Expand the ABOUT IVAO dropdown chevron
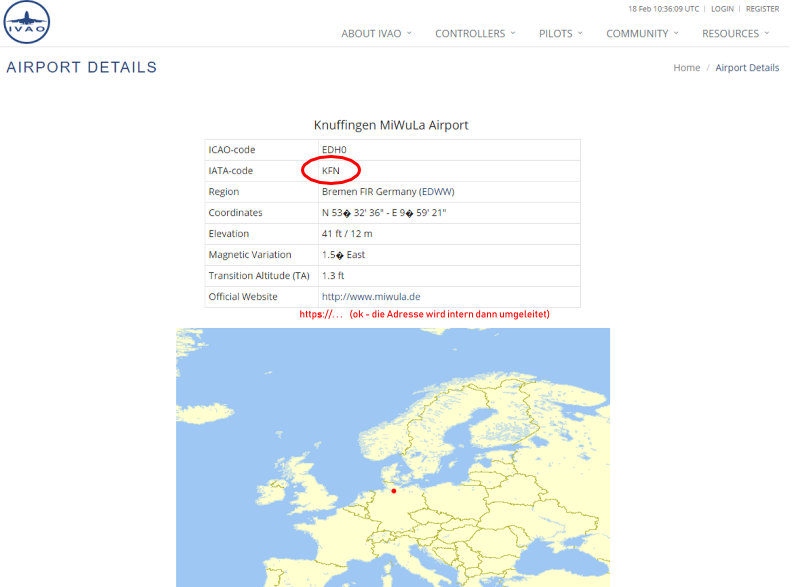Image resolution: width=800 pixels, height=587 pixels. click(409, 33)
